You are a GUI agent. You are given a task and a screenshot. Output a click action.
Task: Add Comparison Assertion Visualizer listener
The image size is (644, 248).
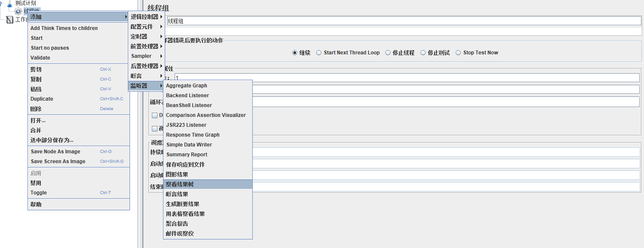click(x=208, y=115)
